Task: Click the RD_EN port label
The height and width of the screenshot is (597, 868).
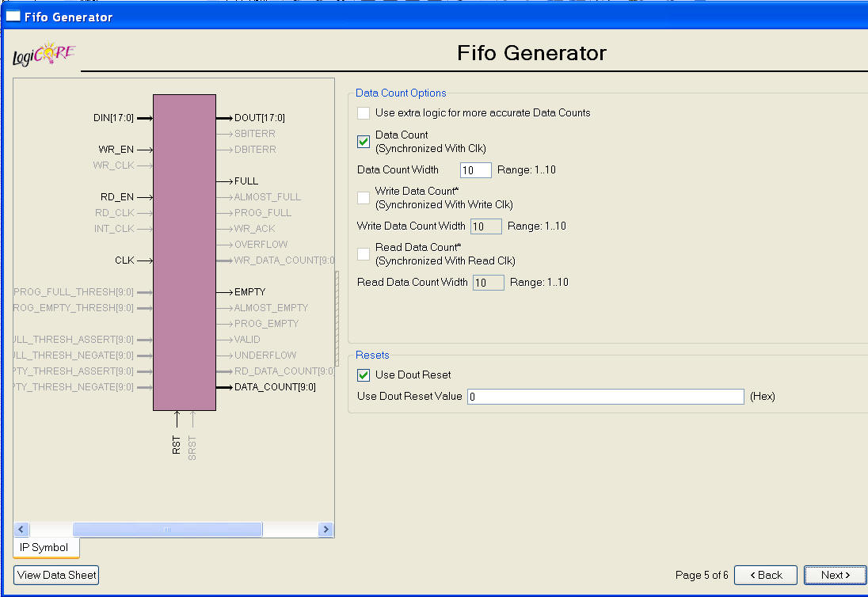Action: click(x=117, y=197)
